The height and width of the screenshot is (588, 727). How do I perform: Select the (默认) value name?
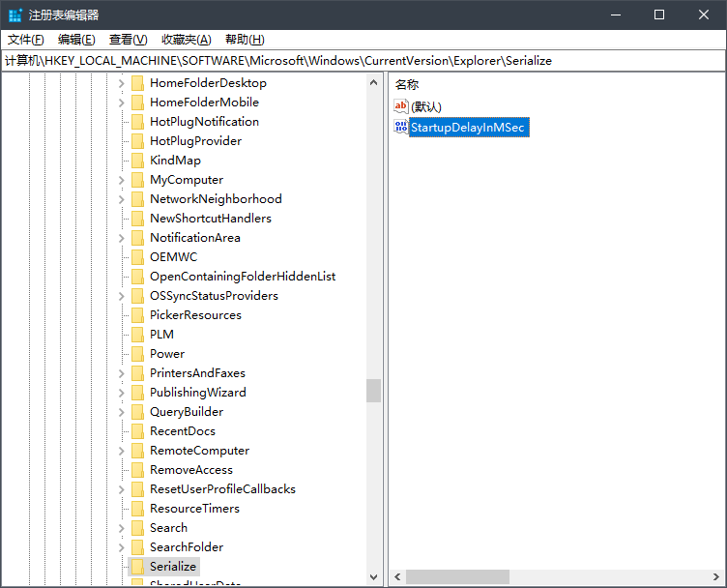pyautogui.click(x=426, y=106)
